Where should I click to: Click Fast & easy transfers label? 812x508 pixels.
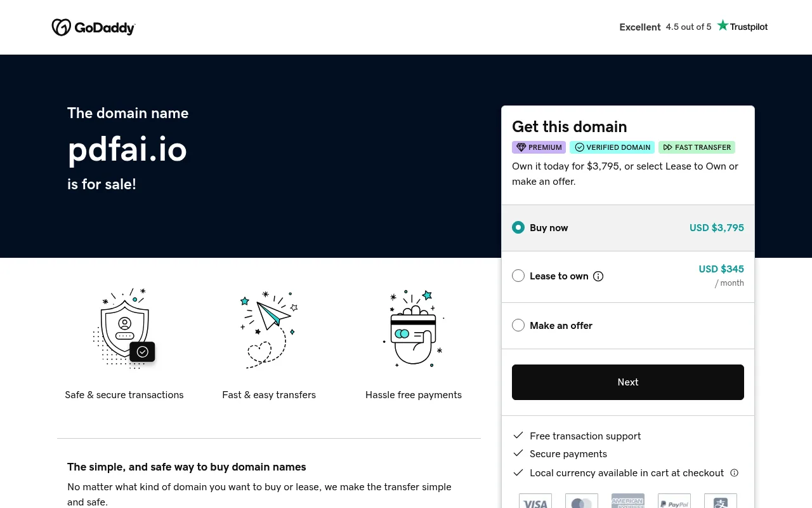[269, 395]
